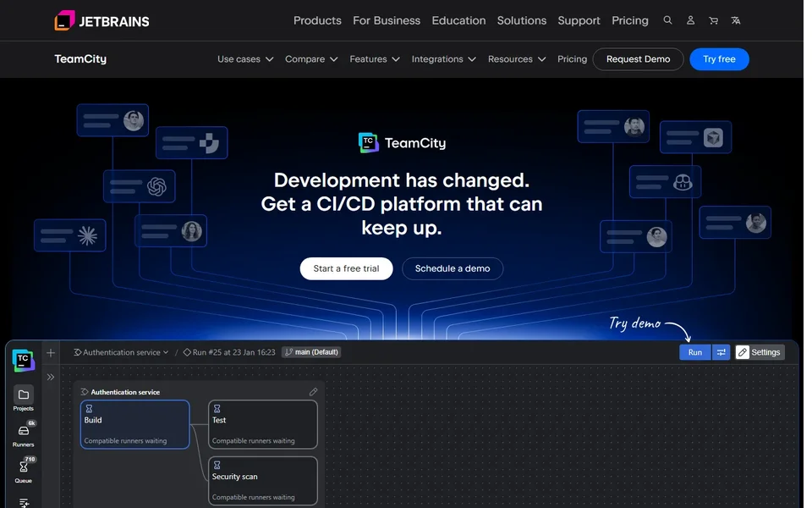812x508 pixels.
Task: Expand the Features dropdown
Action: pos(375,59)
